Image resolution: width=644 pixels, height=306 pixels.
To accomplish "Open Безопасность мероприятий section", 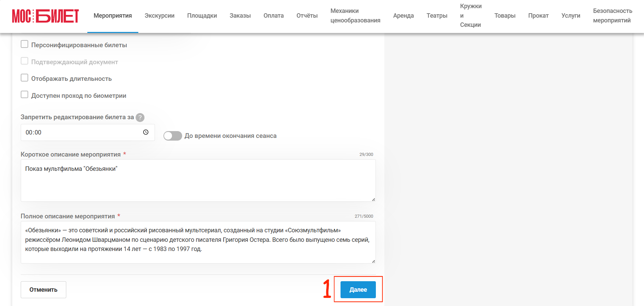I will click(613, 16).
